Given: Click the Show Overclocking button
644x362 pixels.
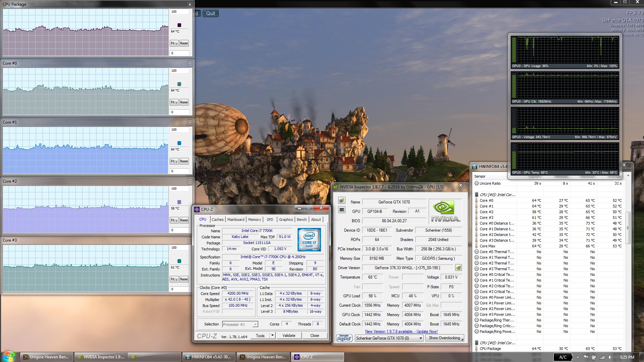Looking at the screenshot, I should coord(444,338).
